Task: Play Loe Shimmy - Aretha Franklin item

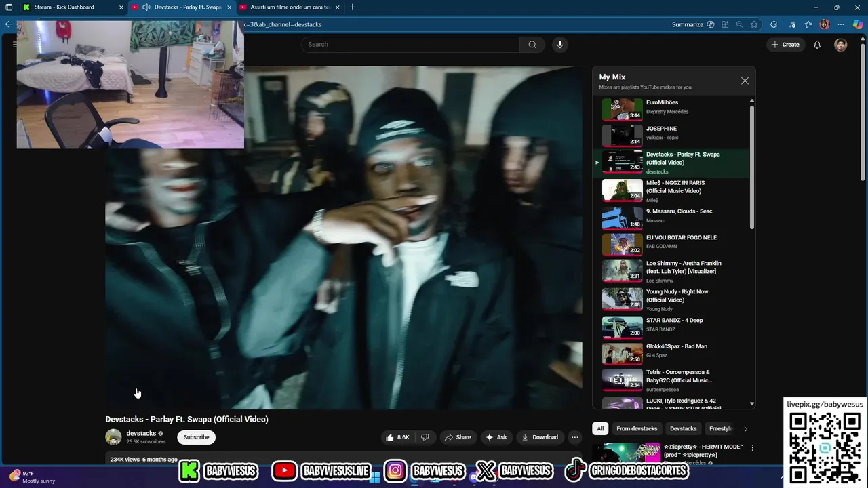Action: (671, 271)
